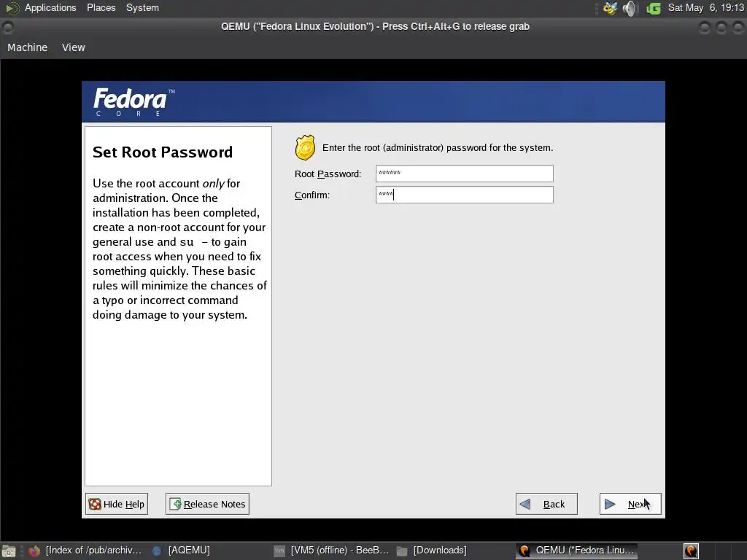
Task: Click the folder icon of Downloads taskbar entry
Action: 402,551
